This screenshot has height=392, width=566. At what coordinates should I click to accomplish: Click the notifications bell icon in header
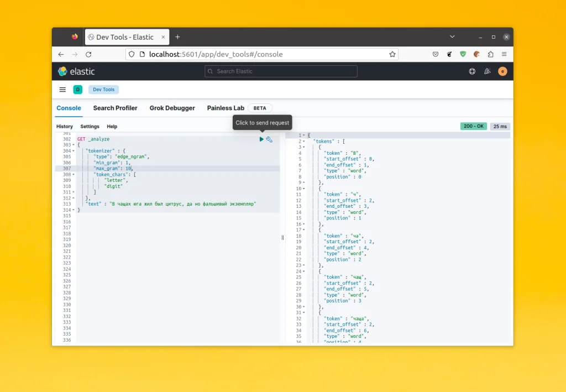pos(487,71)
